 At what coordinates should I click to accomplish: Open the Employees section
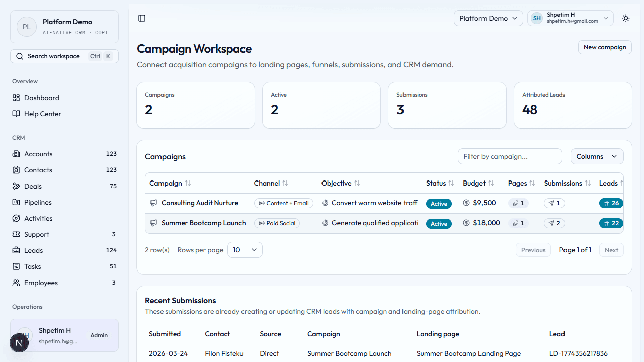point(40,283)
